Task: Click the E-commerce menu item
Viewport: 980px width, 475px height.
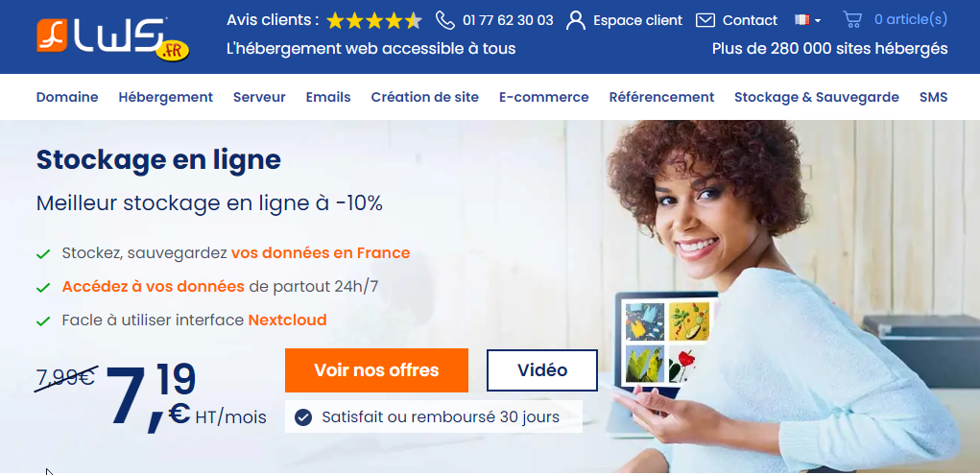Action: pos(543,97)
